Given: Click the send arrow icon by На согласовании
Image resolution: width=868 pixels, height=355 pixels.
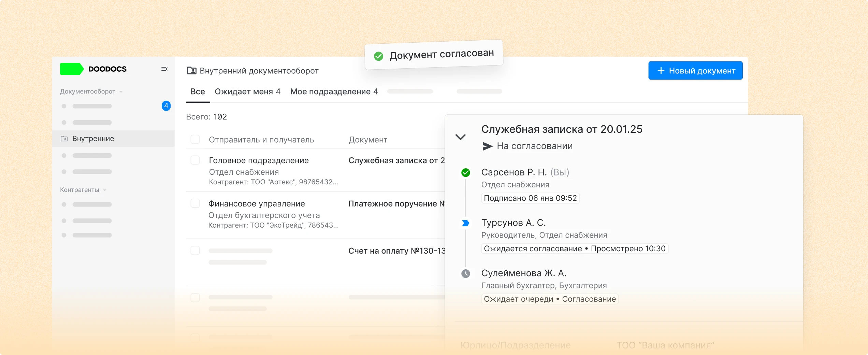Looking at the screenshot, I should click(x=488, y=146).
